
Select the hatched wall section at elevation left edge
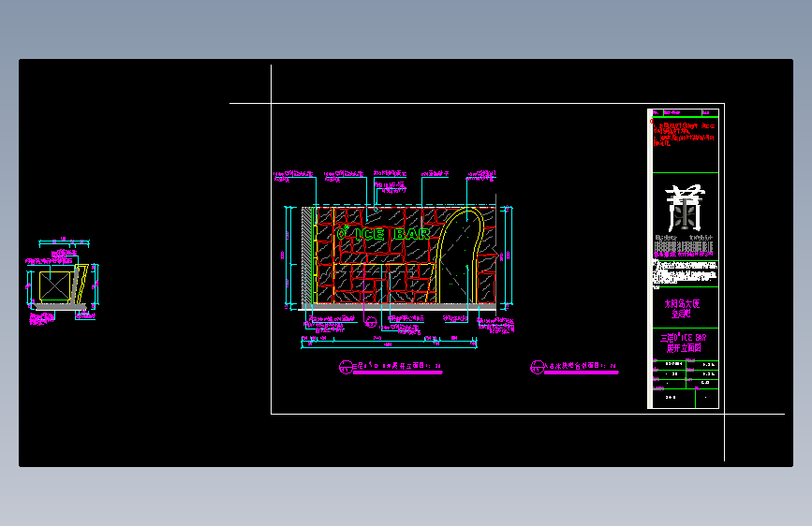pyautogui.click(x=307, y=256)
